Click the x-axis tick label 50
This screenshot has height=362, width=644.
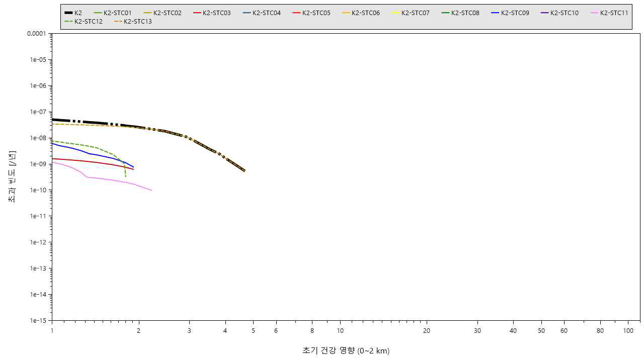tap(541, 331)
